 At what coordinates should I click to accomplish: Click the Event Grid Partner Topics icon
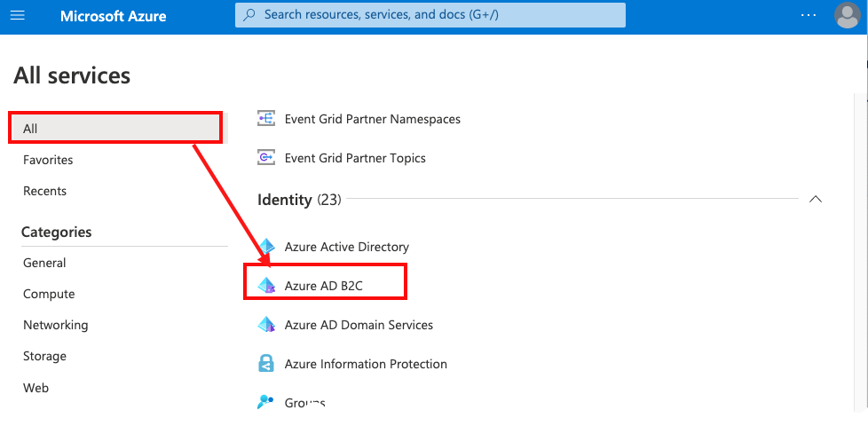266,158
